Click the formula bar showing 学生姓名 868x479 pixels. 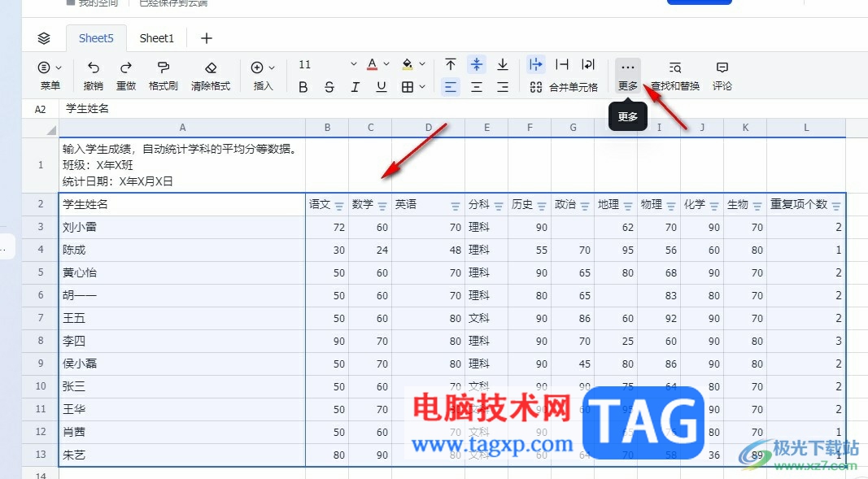pos(463,109)
